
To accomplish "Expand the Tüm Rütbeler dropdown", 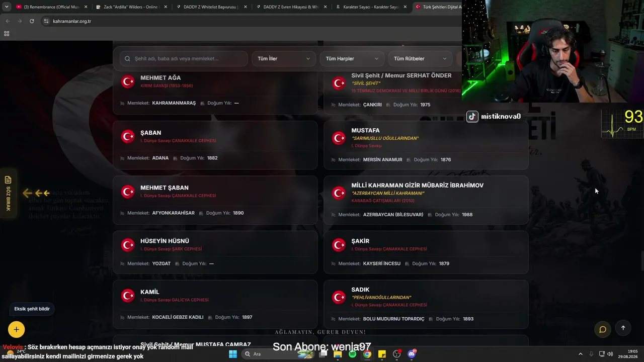I will (420, 59).
